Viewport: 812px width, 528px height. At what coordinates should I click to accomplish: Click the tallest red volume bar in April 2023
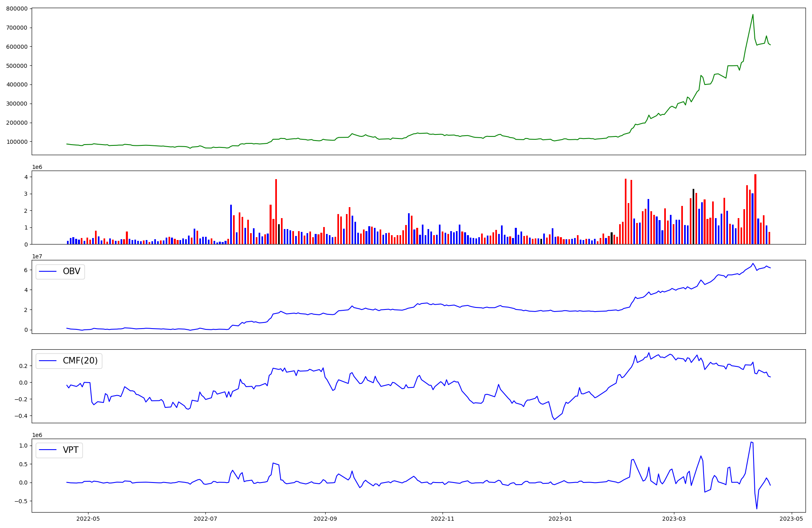point(755,209)
